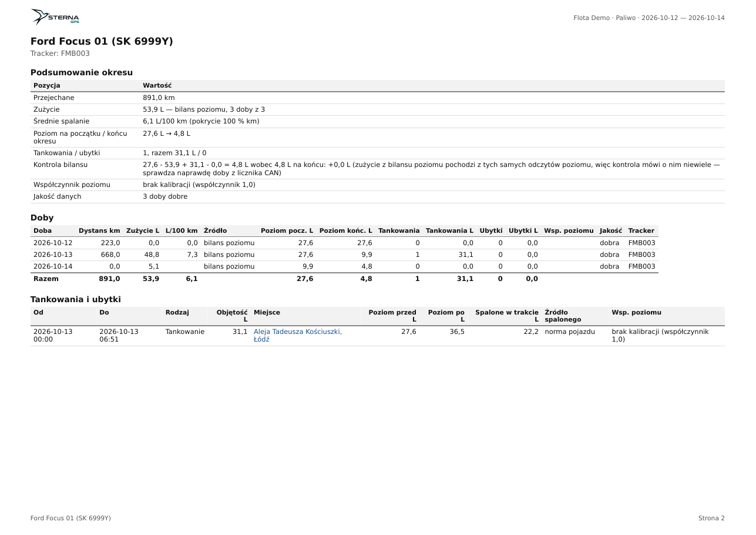Select the 3 doby dobre value
Image resolution: width=756 pixels, height=535 pixels.
coord(165,196)
